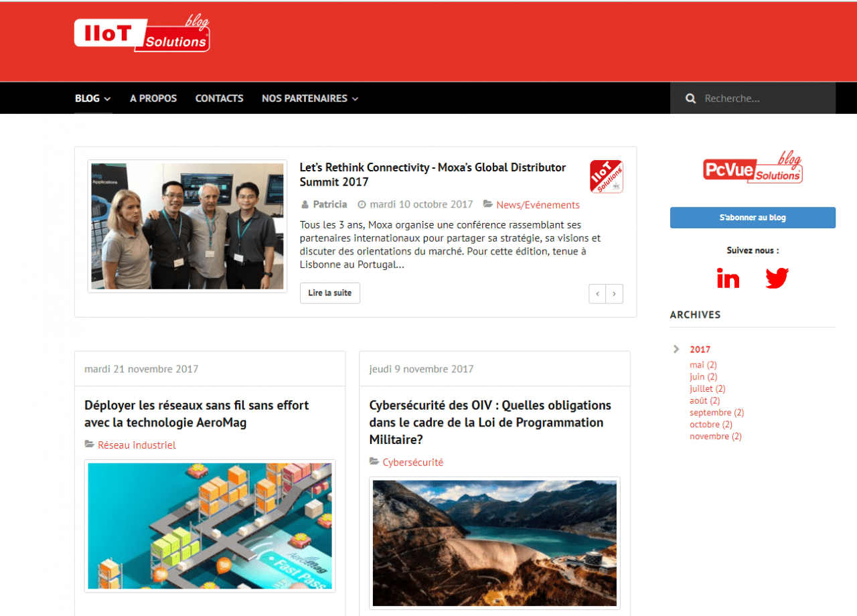857x616 pixels.
Task: Go to the next featured slide arrow
Action: coord(614,293)
